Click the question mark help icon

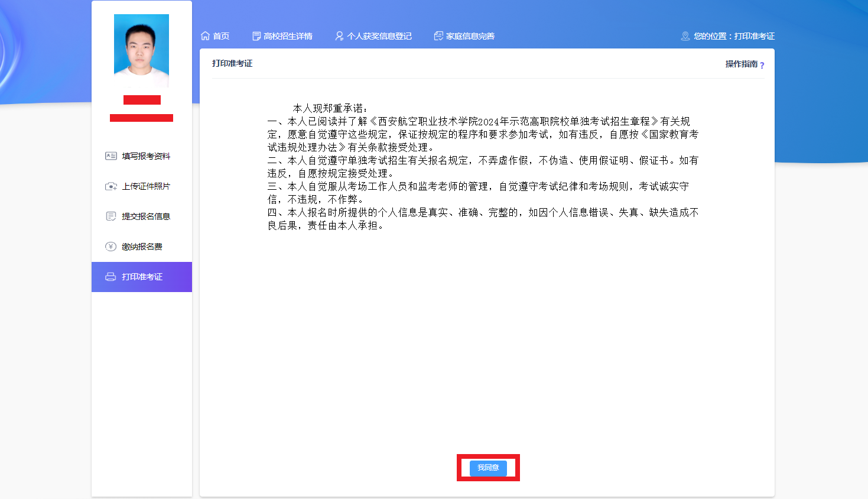[762, 65]
